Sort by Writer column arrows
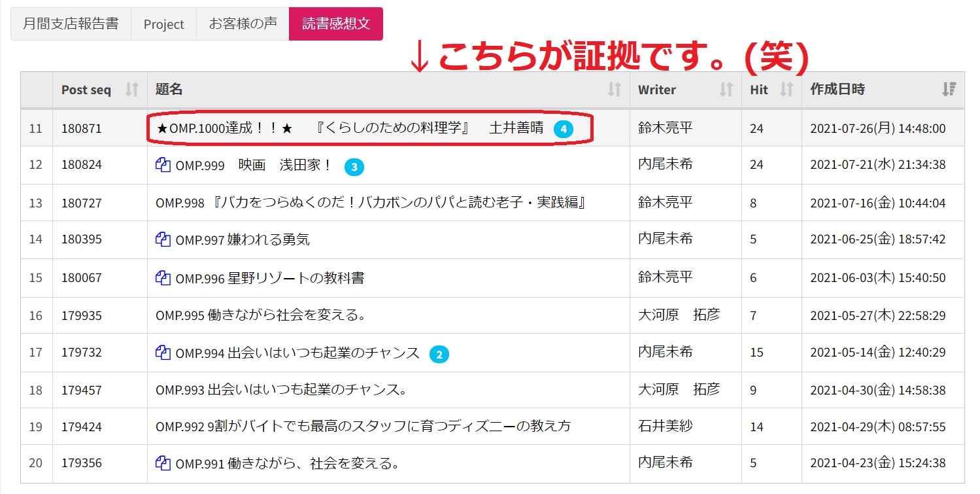This screenshot has width=980, height=494. click(x=726, y=90)
